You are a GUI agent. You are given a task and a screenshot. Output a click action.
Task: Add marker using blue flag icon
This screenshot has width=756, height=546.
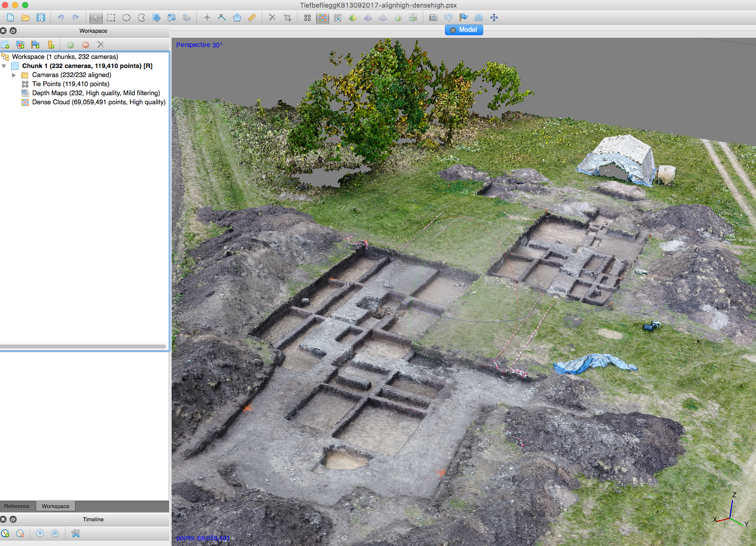[35, 45]
